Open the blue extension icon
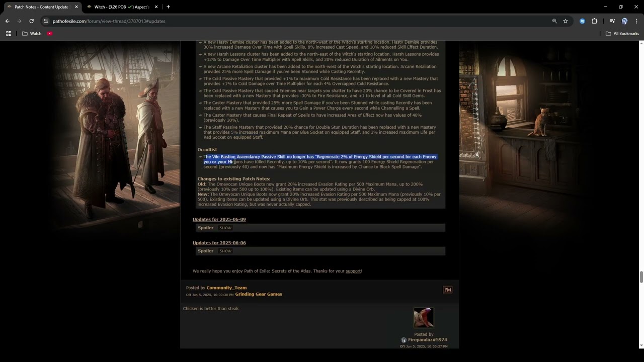The image size is (644, 362). 582,21
